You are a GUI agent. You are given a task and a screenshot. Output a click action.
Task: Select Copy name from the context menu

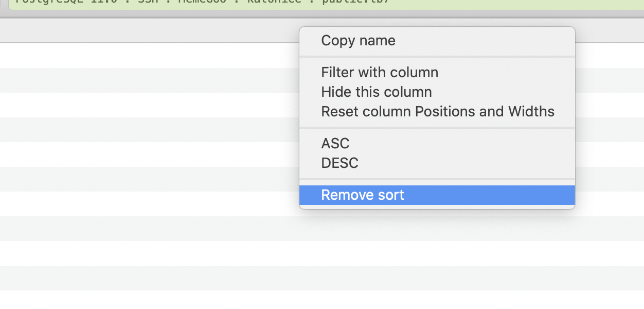click(358, 40)
